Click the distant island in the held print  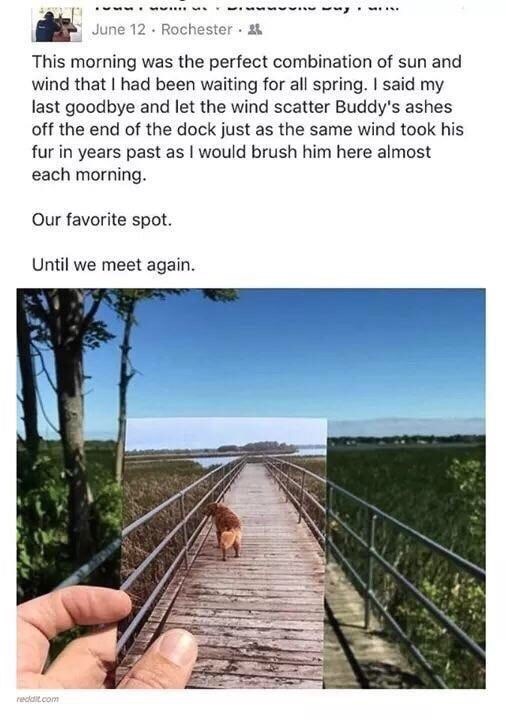click(x=257, y=446)
